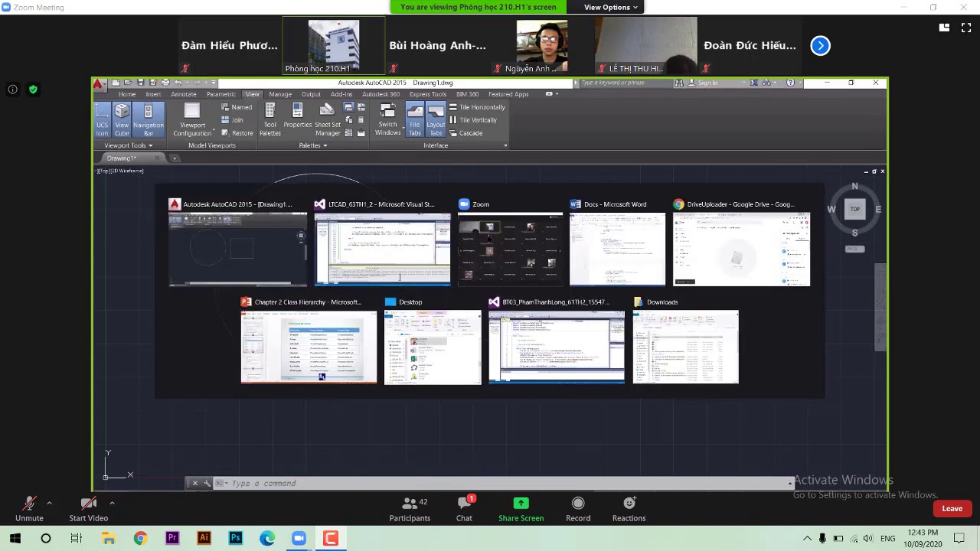Open Zoom Participants panel
This screenshot has height=551, width=980.
[x=410, y=509]
